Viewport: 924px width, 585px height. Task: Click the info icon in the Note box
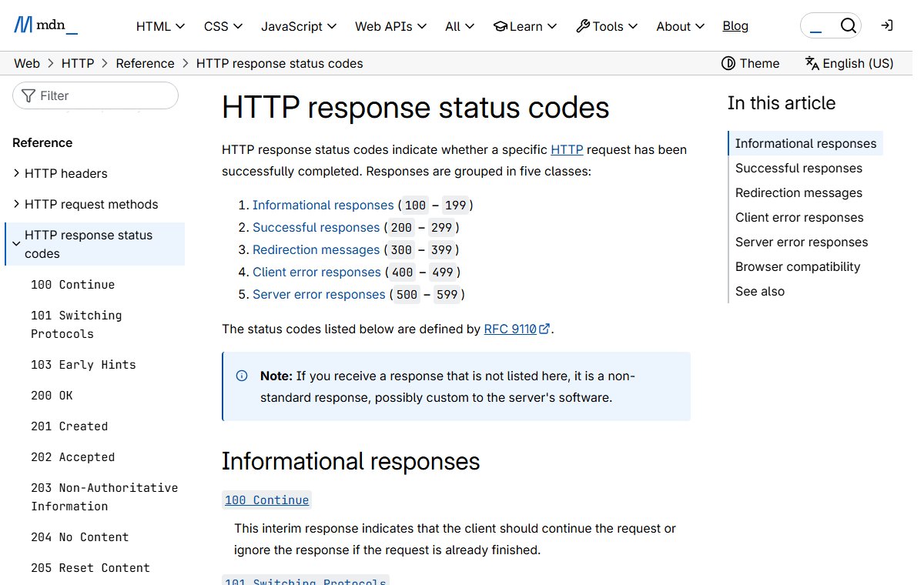[242, 376]
